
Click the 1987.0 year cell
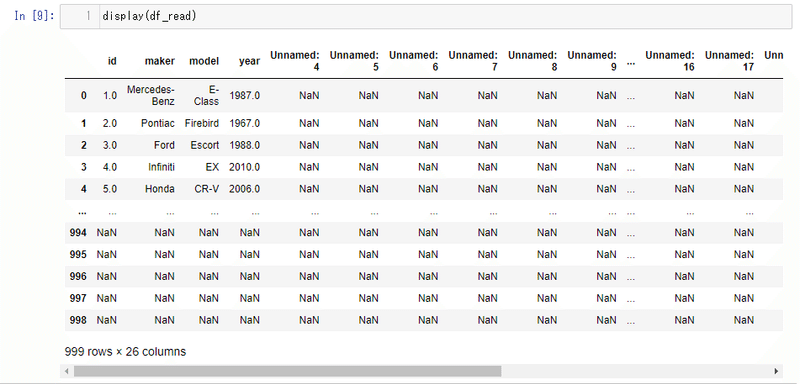click(x=244, y=95)
